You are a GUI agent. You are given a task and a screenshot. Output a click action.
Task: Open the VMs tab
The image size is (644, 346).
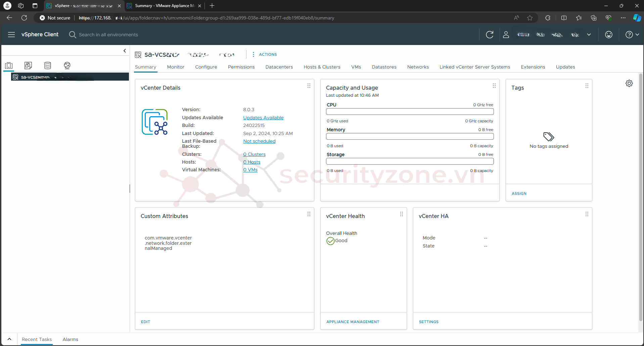pyautogui.click(x=356, y=67)
